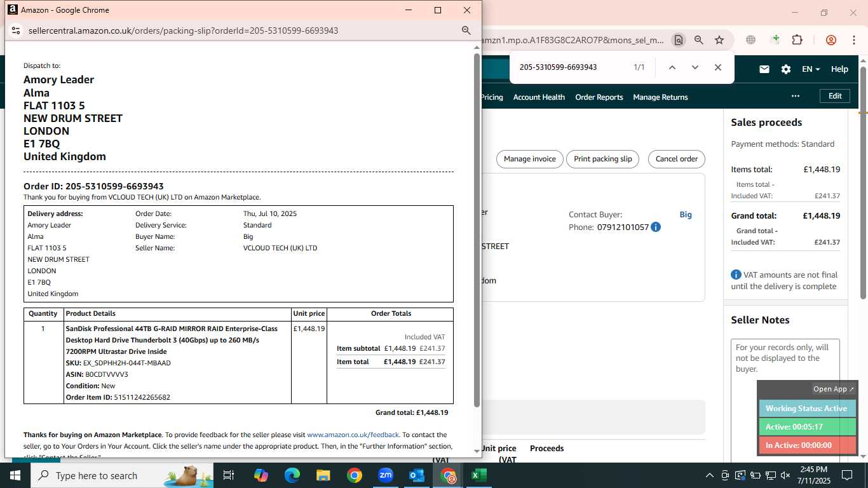Click the find-in-page icon in the address bar

679,40
